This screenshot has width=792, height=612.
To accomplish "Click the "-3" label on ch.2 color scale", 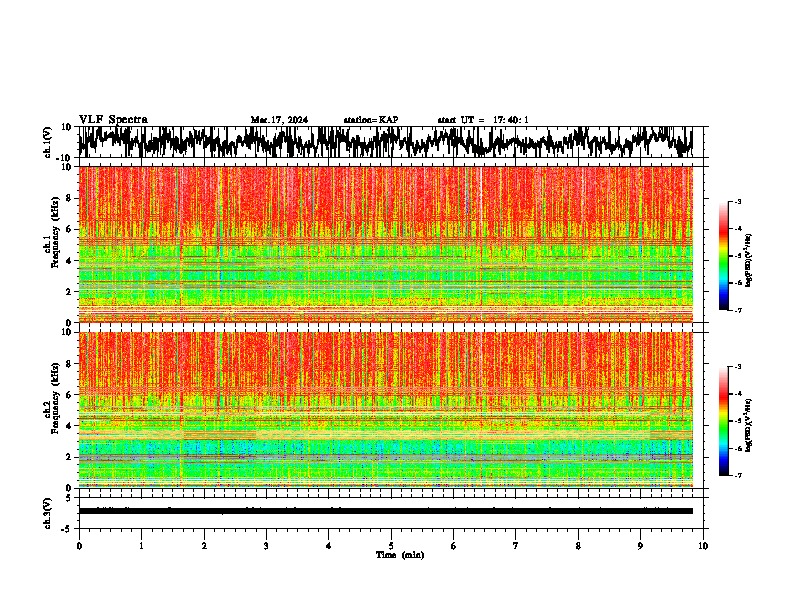I will coord(737,367).
